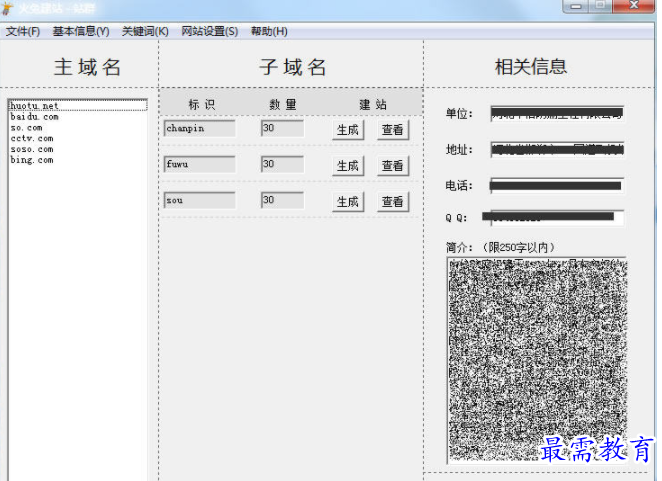Click the chanpin identifier field
This screenshot has height=481, width=662.
click(199, 128)
